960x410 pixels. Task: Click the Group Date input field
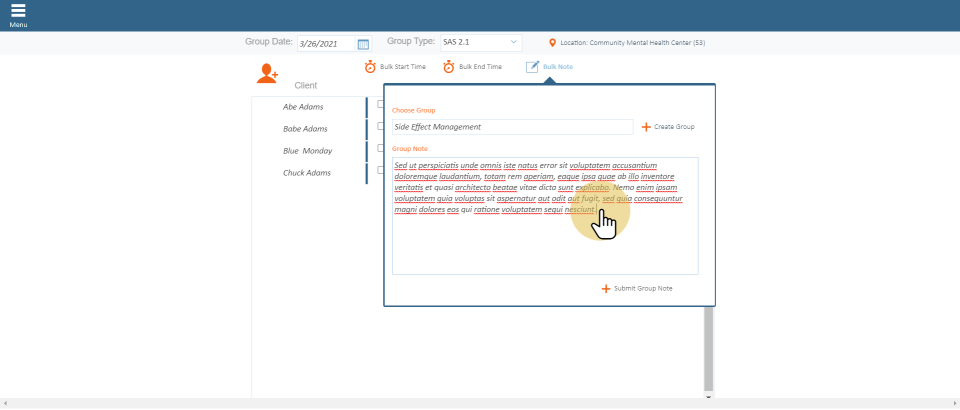pyautogui.click(x=326, y=44)
